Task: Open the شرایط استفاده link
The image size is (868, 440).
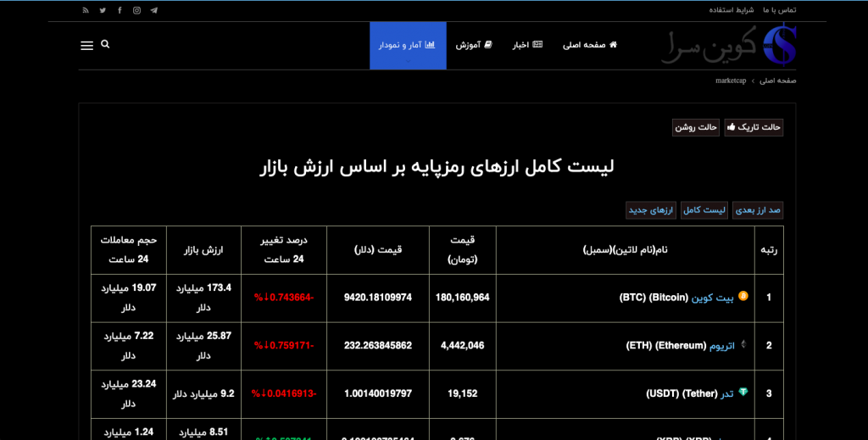Action: click(x=732, y=10)
